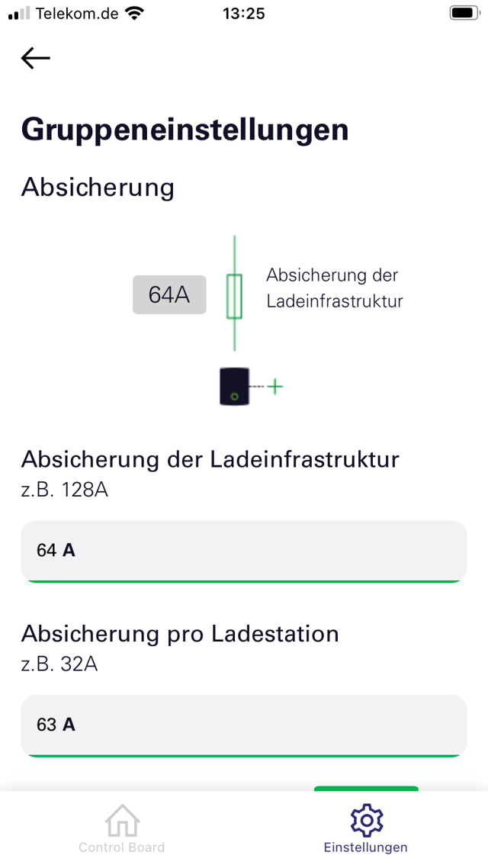This screenshot has height=868, width=488.
Task: Click the green plus next to station
Action: click(x=275, y=387)
